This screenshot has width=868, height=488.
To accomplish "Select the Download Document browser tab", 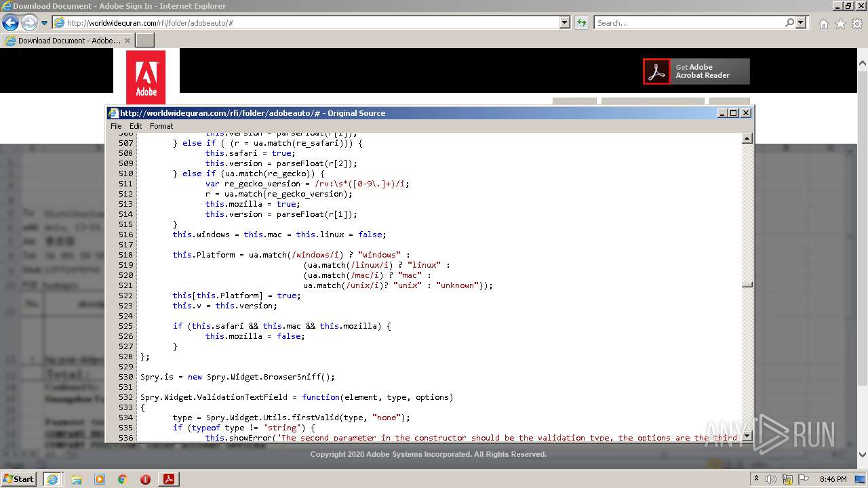I will click(x=68, y=41).
